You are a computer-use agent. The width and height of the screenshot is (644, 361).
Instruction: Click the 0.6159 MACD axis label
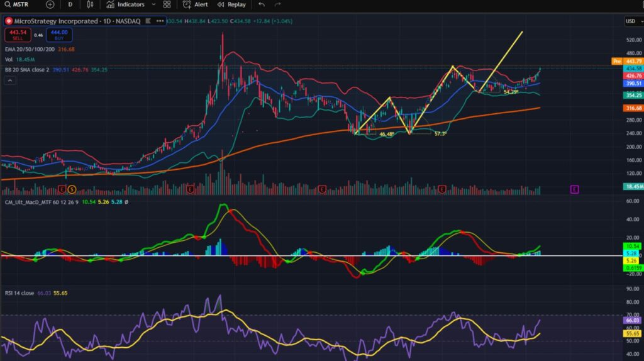click(x=633, y=268)
